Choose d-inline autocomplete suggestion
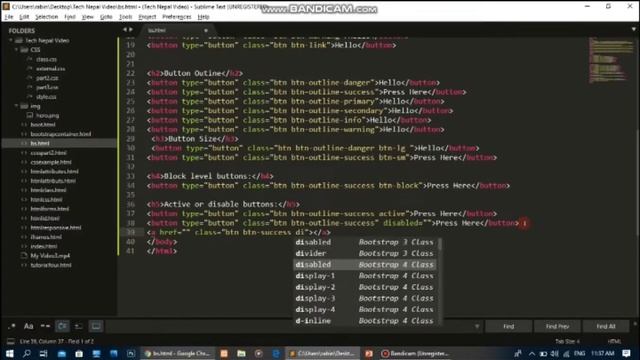The image size is (640, 360). [x=364, y=321]
